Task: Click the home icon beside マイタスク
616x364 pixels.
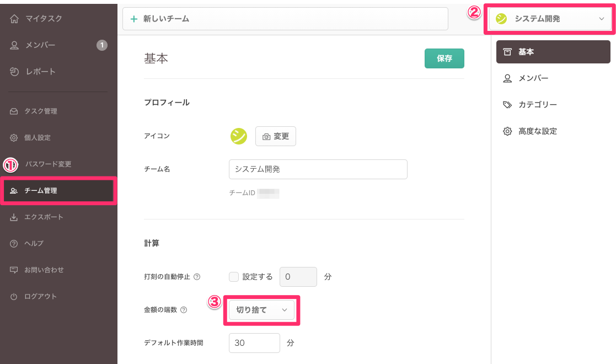Action: 14,19
